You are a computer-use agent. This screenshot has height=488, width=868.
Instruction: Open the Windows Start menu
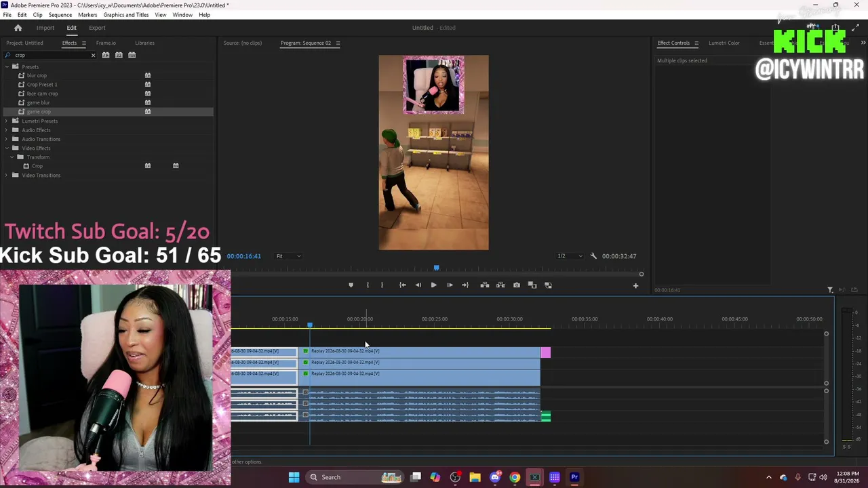coord(294,477)
